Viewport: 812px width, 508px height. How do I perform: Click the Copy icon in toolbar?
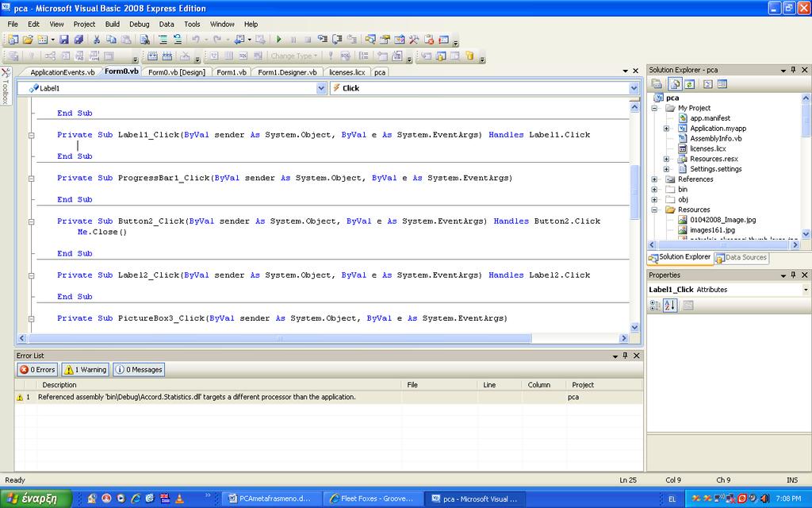click(111, 40)
